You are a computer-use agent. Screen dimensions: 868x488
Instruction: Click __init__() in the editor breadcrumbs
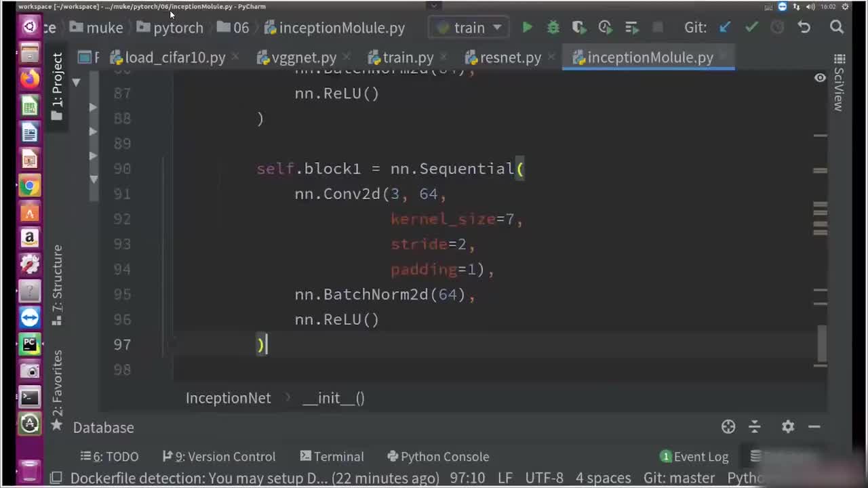tap(333, 398)
